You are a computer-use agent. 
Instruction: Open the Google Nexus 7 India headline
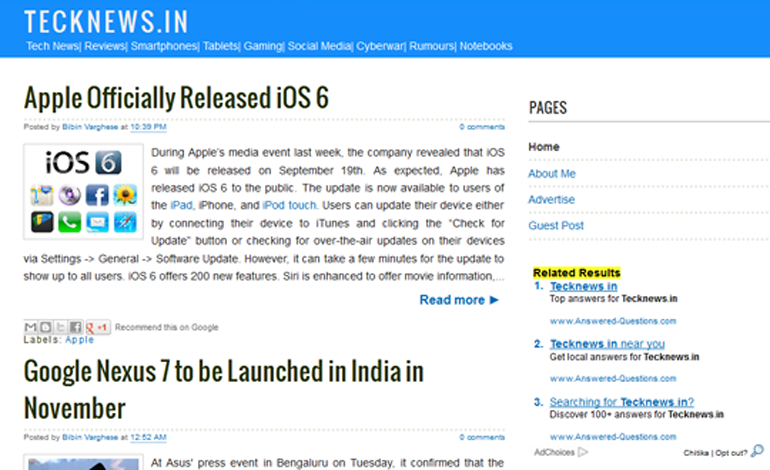coord(223,389)
